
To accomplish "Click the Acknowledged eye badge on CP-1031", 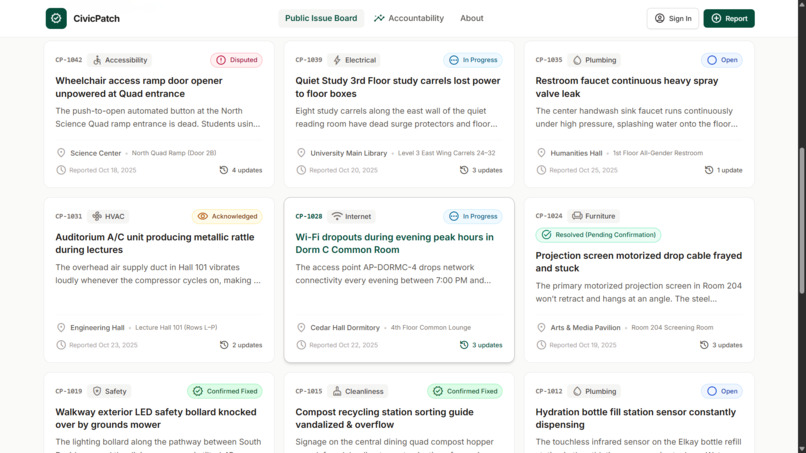I will point(227,216).
